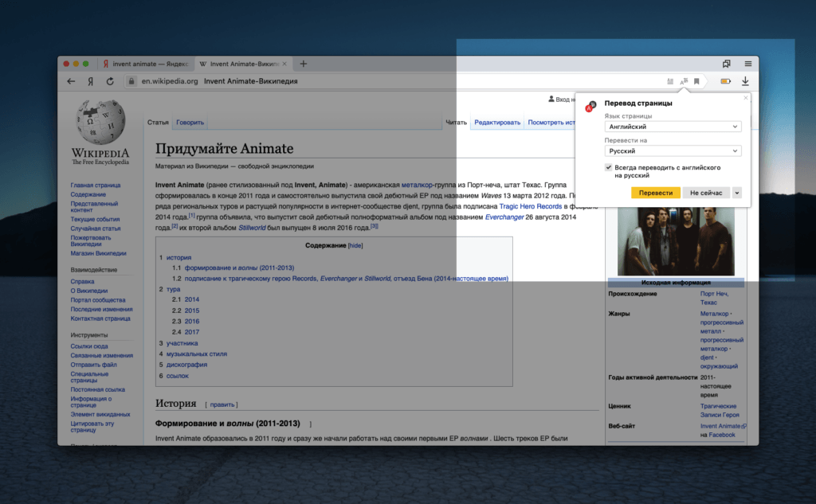
Task: Click the address bar showing en.wikipedia.org
Action: 395,81
